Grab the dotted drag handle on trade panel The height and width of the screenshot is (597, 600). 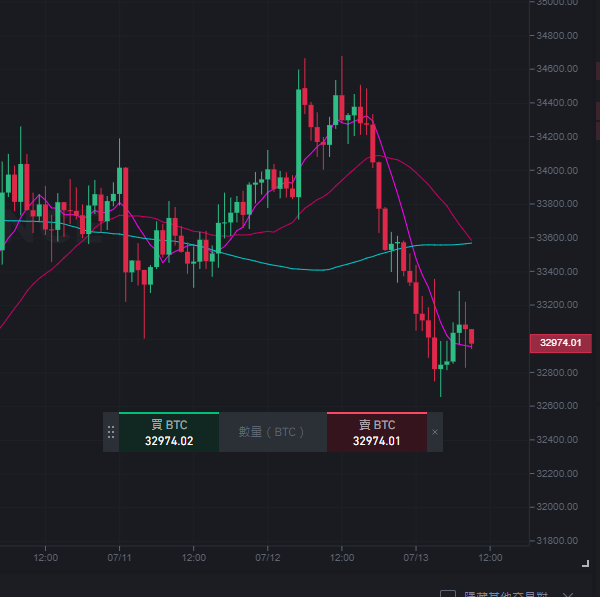coord(111,432)
